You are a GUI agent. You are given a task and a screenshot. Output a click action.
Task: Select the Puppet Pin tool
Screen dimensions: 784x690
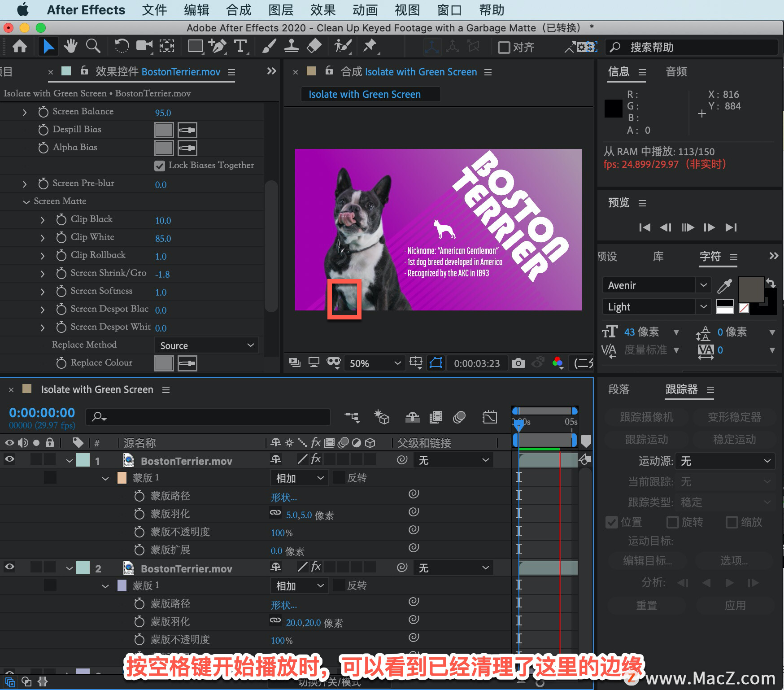370,46
